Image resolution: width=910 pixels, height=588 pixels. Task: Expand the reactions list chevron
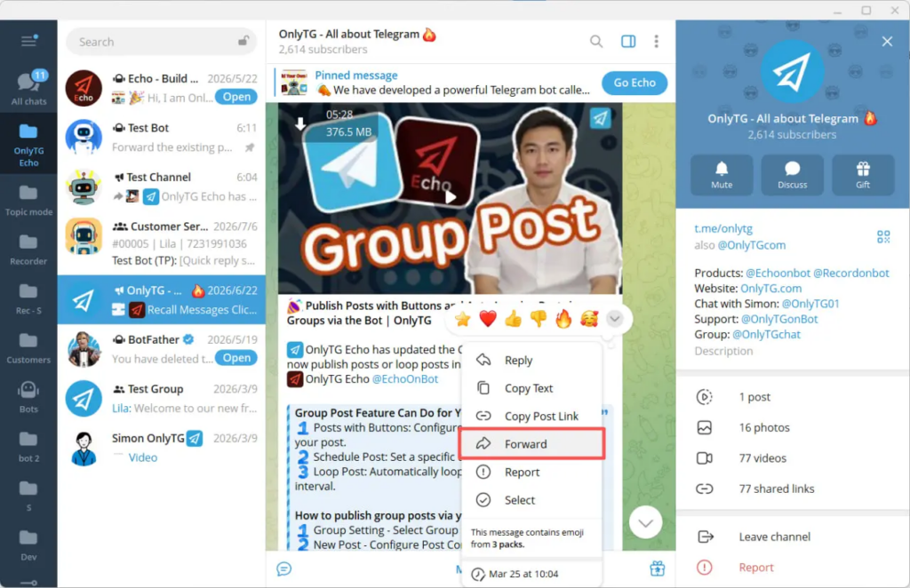click(x=615, y=319)
